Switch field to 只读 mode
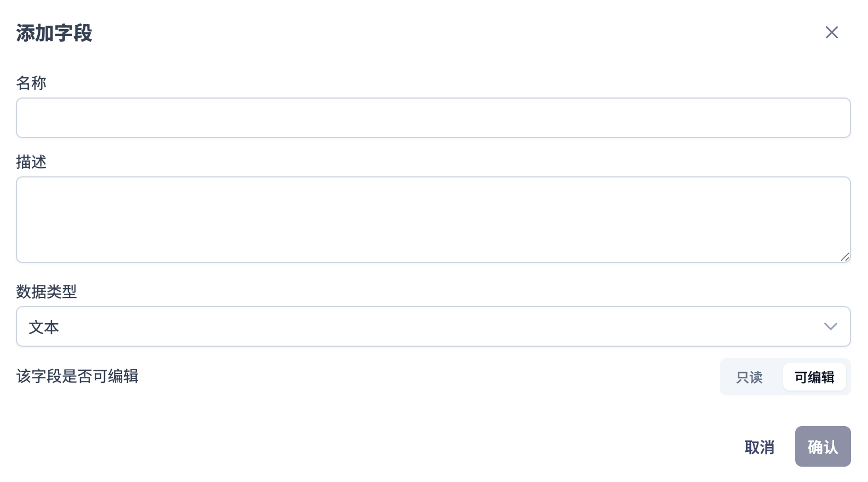The height and width of the screenshot is (482, 868). 749,377
